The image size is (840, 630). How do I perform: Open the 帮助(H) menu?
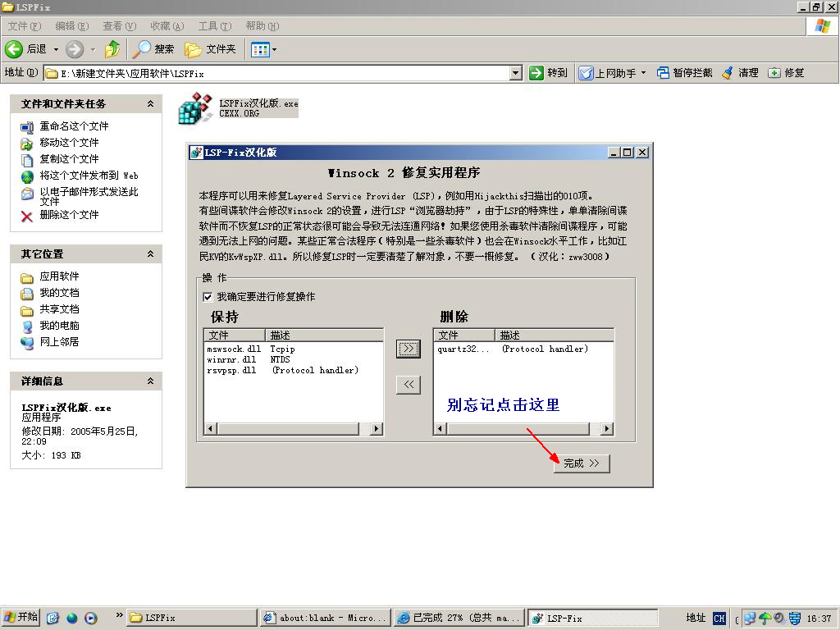point(262,25)
